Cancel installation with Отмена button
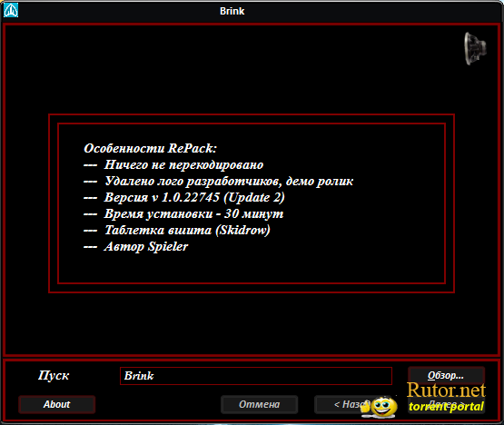Viewport: 504px width, 425px height. coord(259,404)
